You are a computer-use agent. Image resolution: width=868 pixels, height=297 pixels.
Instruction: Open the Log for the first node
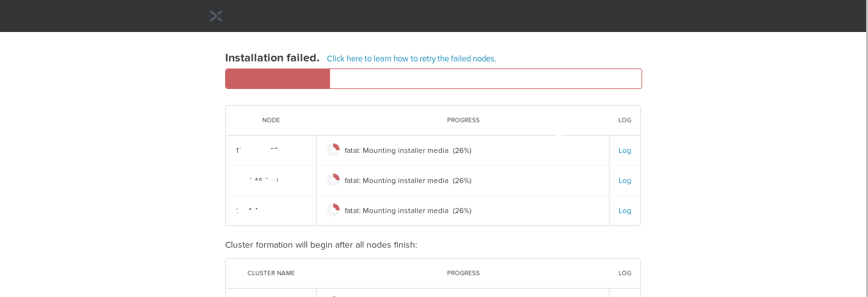click(x=624, y=150)
